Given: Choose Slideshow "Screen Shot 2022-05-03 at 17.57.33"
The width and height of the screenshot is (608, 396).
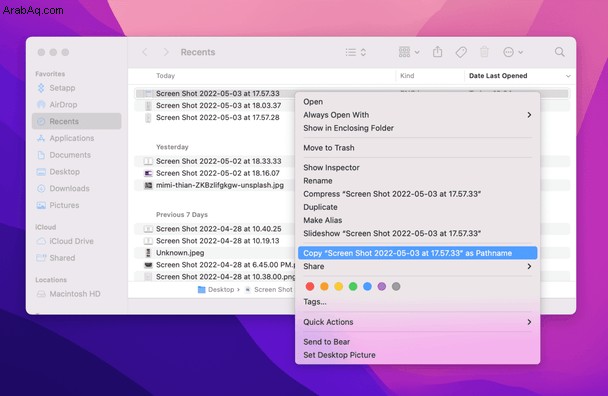Looking at the screenshot, I should [x=418, y=233].
